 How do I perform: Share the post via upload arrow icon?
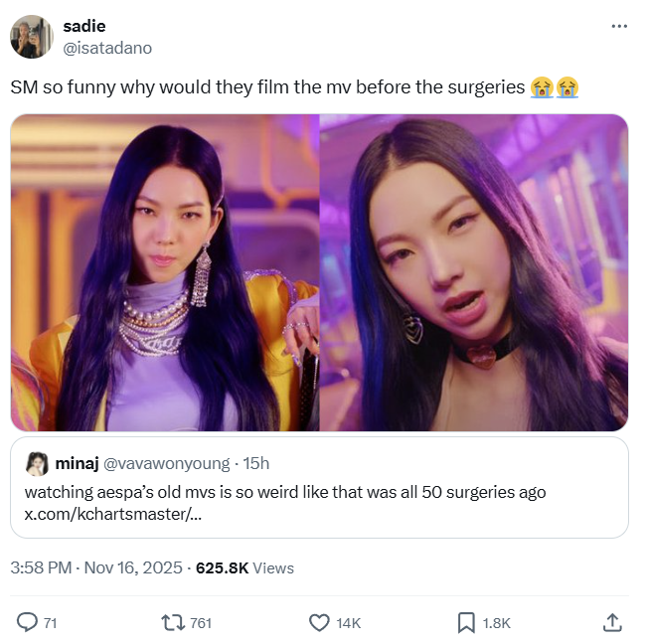(x=612, y=622)
